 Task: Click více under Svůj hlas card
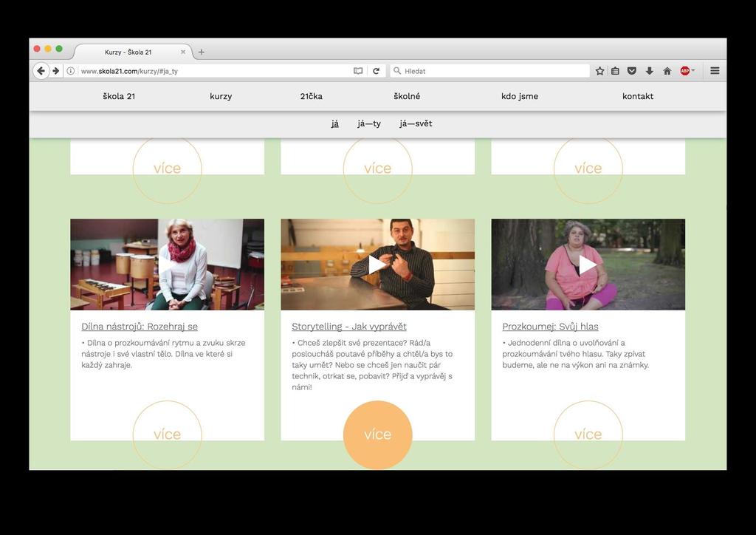(588, 435)
